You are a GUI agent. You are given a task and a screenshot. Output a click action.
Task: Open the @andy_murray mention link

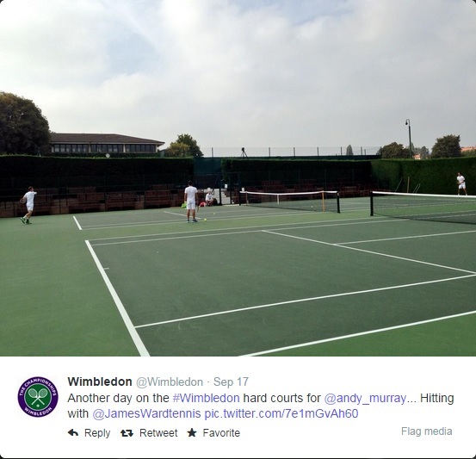point(365,398)
